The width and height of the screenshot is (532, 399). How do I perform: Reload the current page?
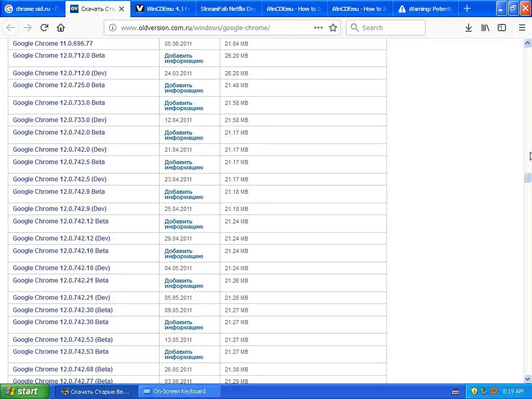point(44,28)
